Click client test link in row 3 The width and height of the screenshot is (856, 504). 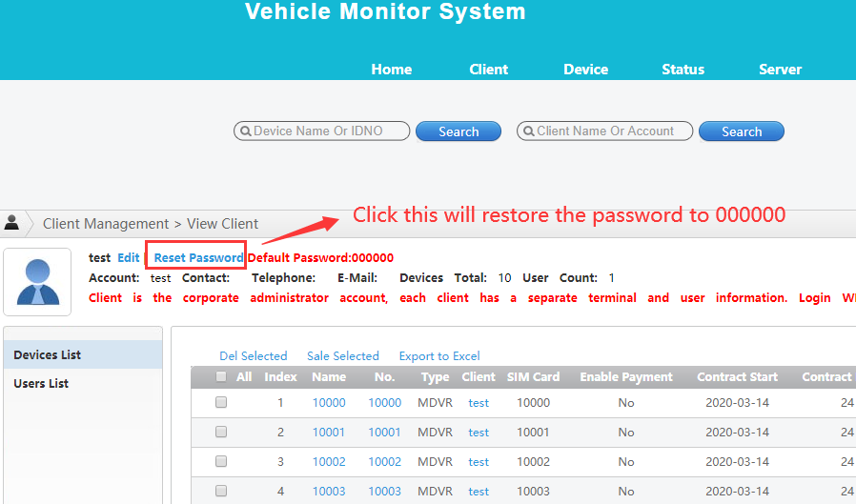point(479,461)
